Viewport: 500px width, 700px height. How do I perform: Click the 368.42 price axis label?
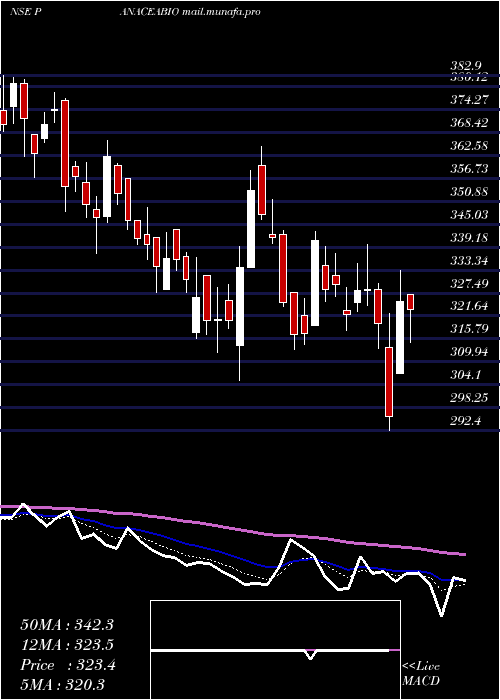coord(469,123)
